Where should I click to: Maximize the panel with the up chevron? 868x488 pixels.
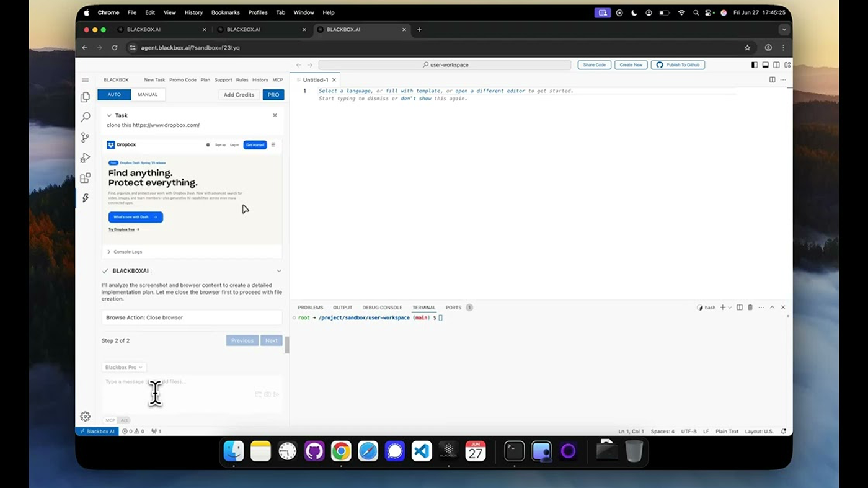772,308
